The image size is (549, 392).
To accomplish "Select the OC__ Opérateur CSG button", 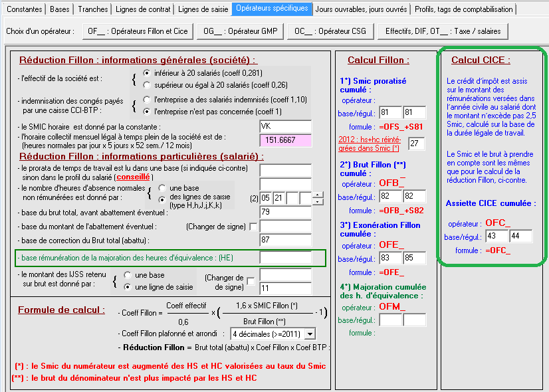I will tap(330, 31).
